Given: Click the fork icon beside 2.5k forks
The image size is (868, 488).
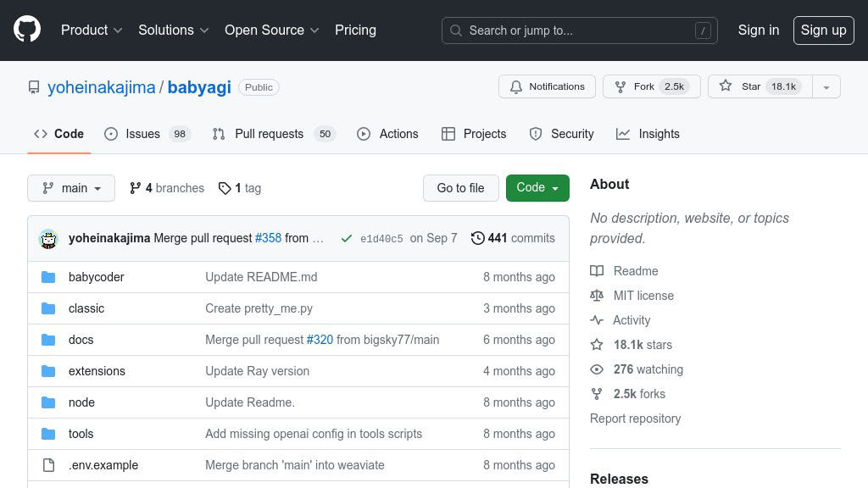Looking at the screenshot, I should (598, 393).
